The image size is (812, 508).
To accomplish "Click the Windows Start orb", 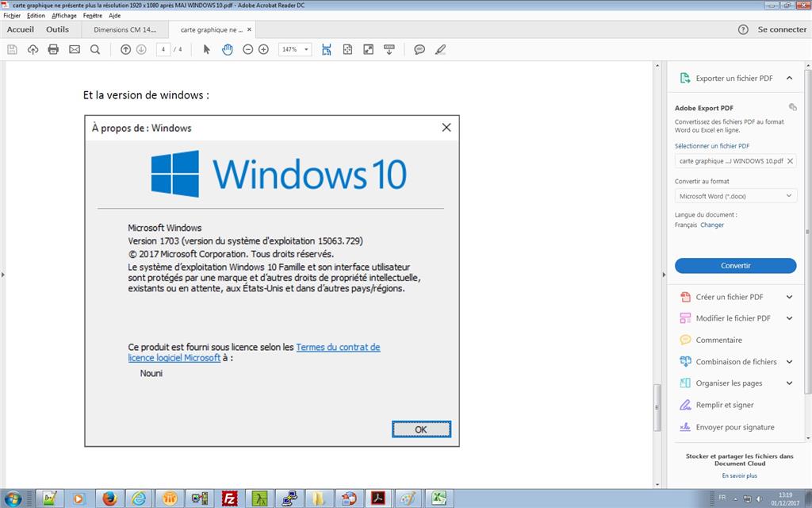I will (x=13, y=498).
